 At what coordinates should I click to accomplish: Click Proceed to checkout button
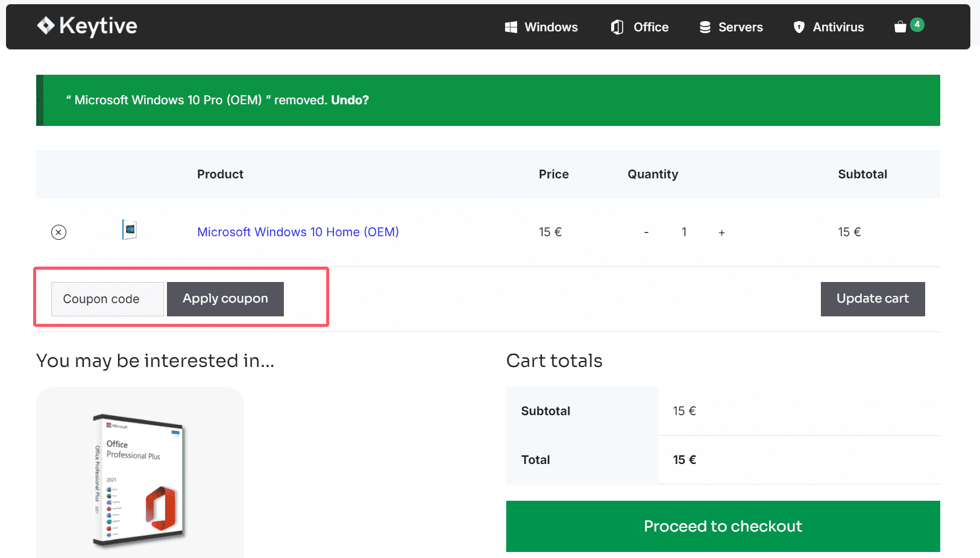723,526
